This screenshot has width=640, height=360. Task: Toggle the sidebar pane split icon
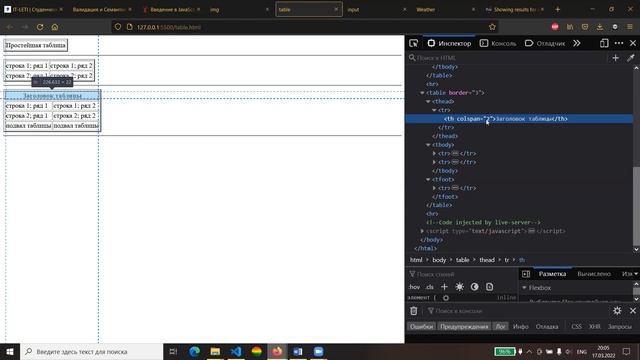point(526,274)
